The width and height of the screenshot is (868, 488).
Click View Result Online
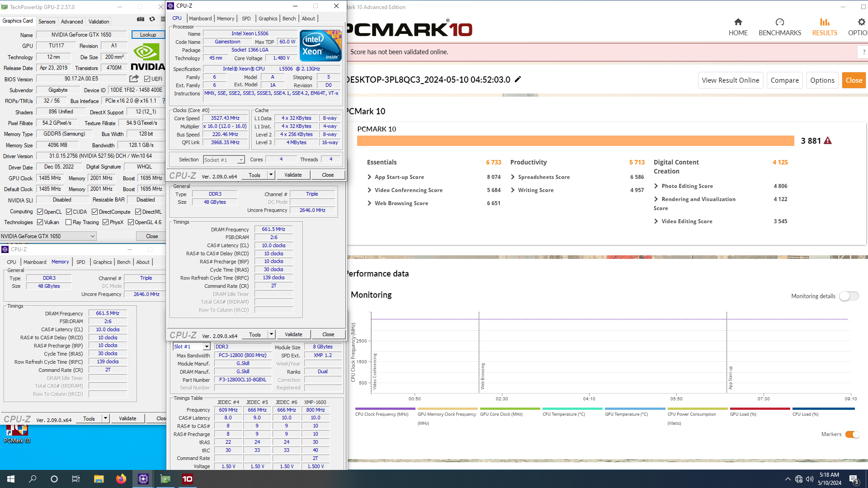coord(731,80)
